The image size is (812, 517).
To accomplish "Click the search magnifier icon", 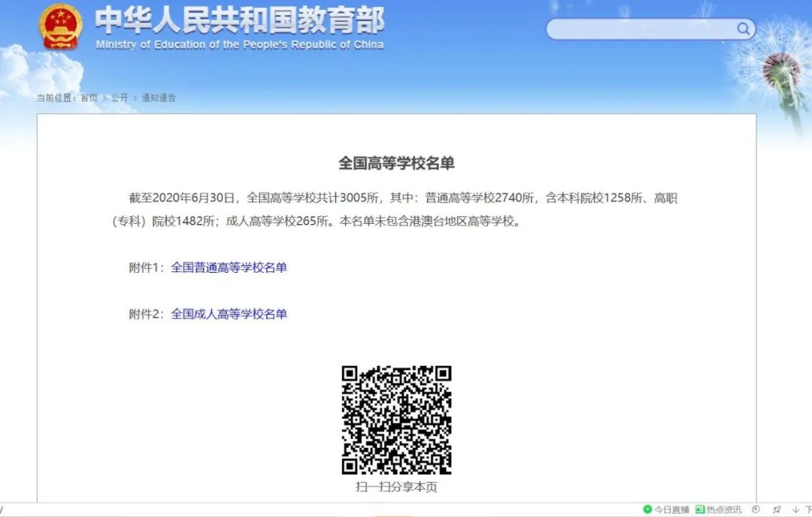I will coord(743,29).
